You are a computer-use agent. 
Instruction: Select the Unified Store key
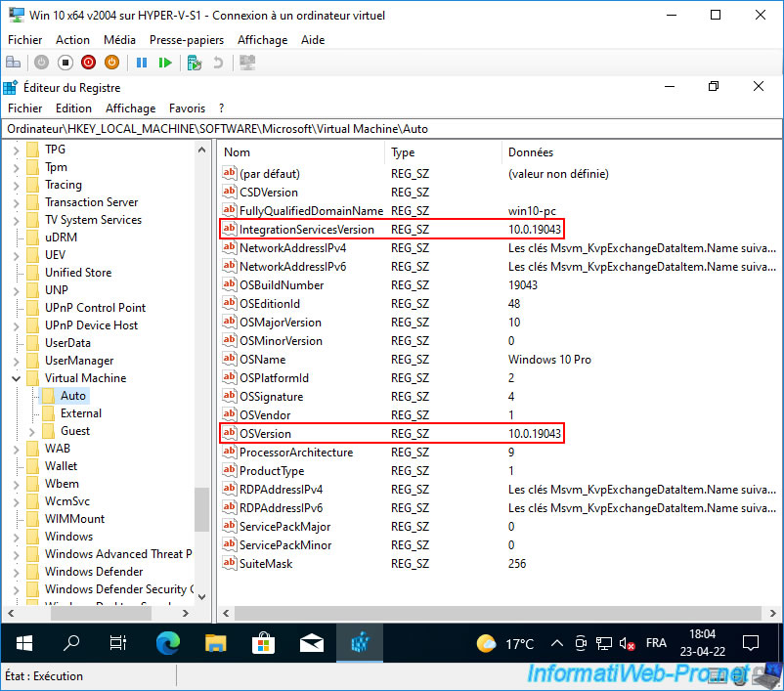(x=78, y=273)
